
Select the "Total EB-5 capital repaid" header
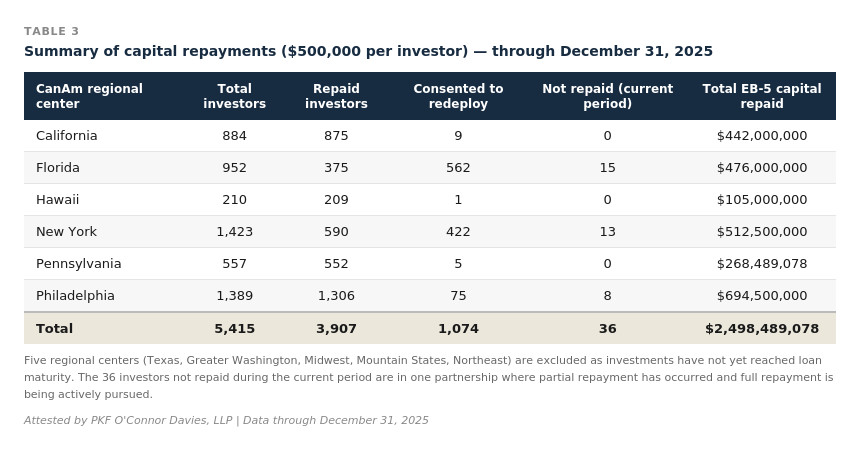point(762,96)
